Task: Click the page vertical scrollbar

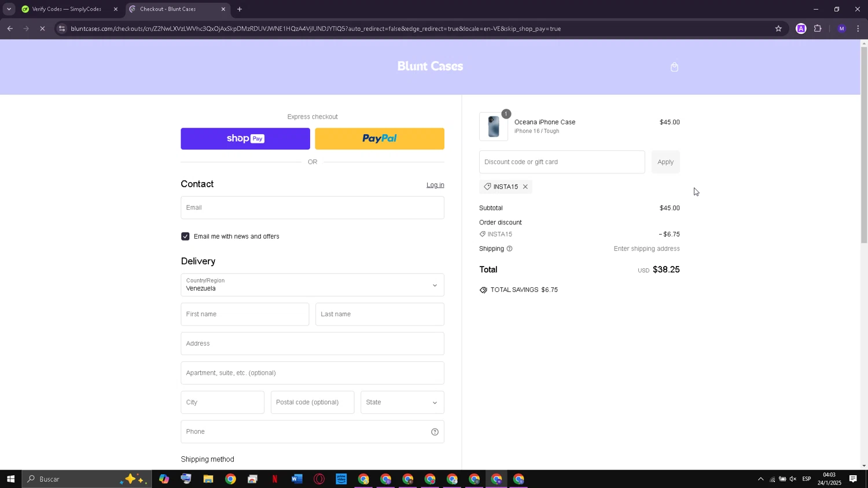Action: click(864, 145)
